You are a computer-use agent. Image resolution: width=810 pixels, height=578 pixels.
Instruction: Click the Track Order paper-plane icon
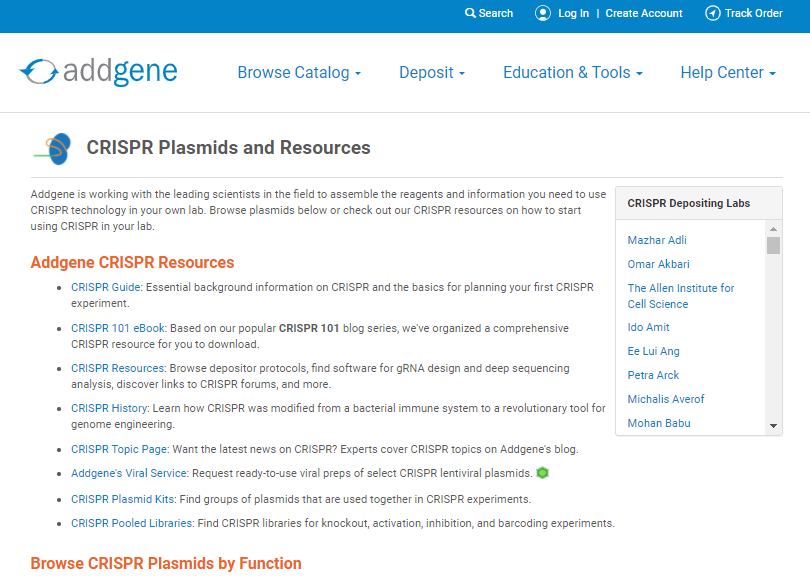[713, 13]
